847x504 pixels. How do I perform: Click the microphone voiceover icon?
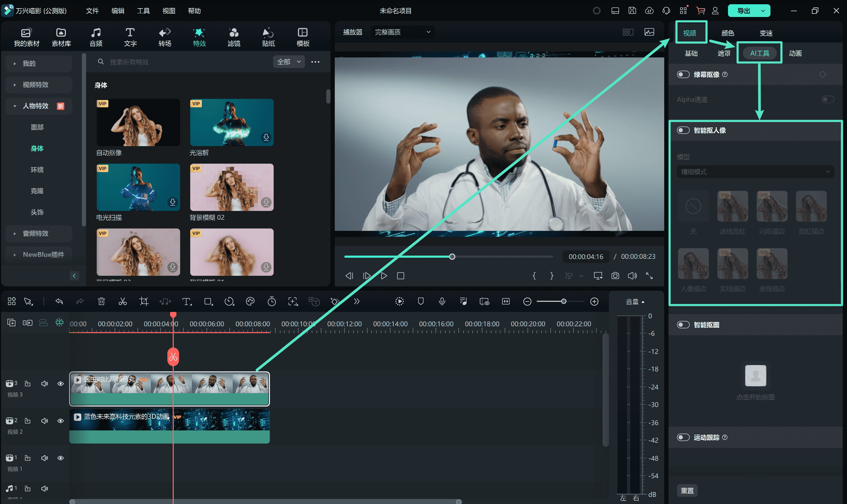[x=442, y=301]
